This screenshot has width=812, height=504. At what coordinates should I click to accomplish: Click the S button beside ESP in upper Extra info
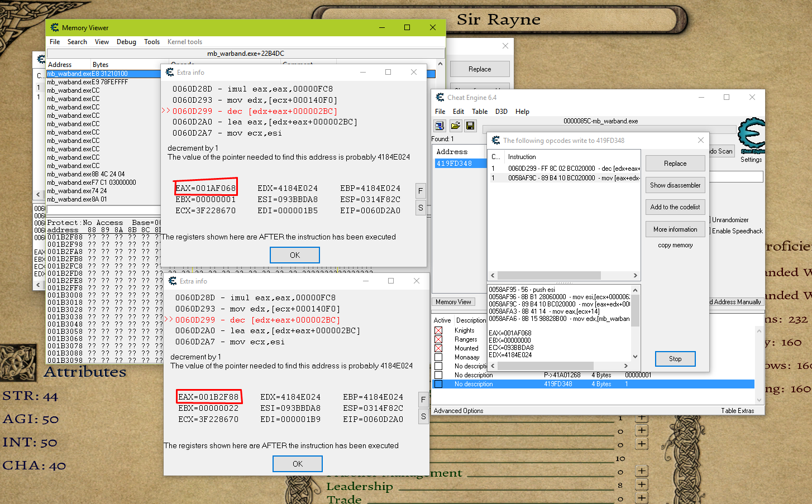421,208
